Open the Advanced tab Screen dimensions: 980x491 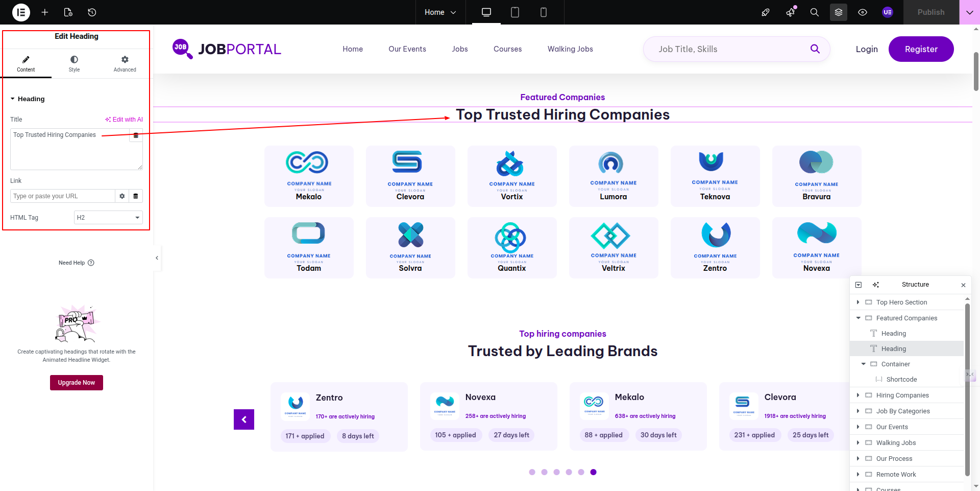pyautogui.click(x=125, y=63)
